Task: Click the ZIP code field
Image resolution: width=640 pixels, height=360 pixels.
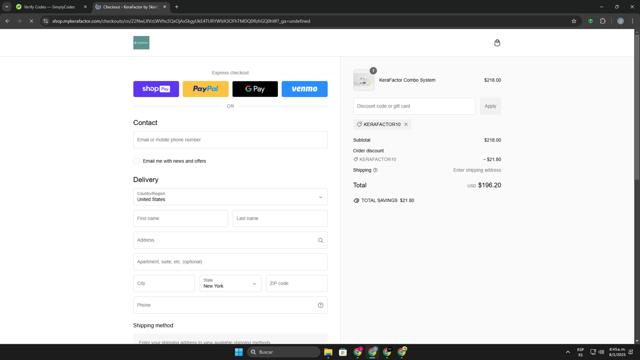Action: point(297,283)
